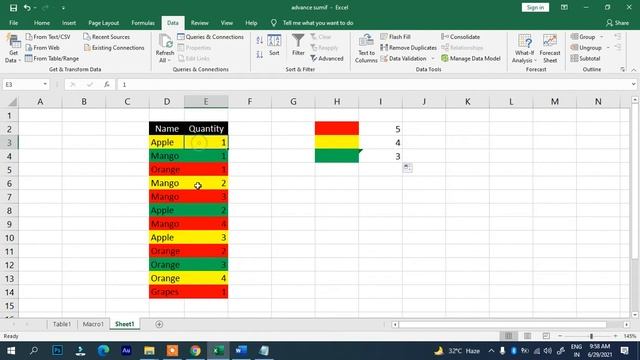This screenshot has height=360, width=640.
Task: Create a Forecast Sheet
Action: 550,49
